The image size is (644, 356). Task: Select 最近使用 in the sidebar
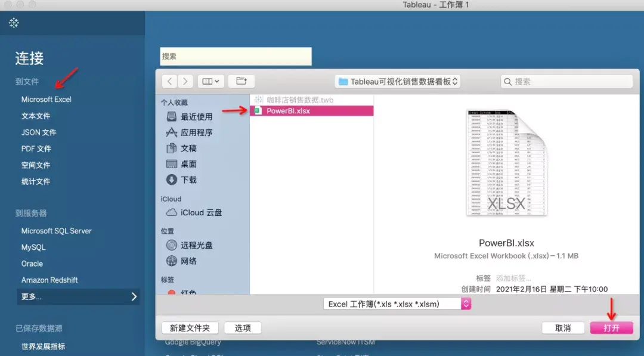pyautogui.click(x=190, y=117)
